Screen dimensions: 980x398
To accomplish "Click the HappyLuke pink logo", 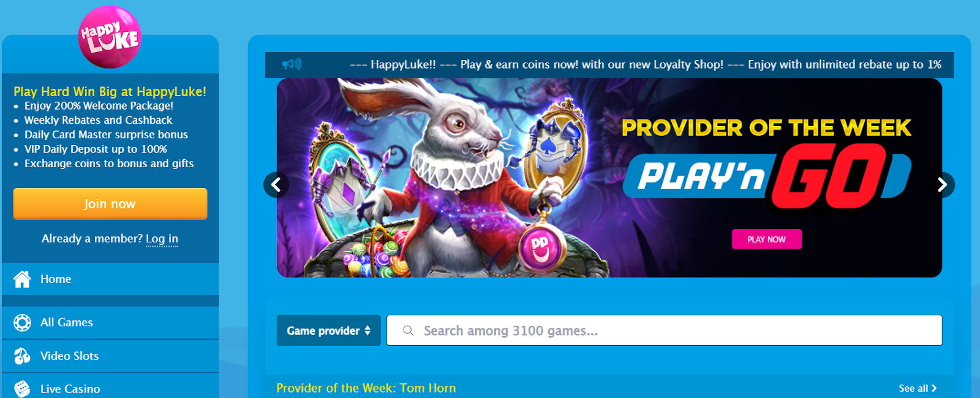I will pos(110,37).
